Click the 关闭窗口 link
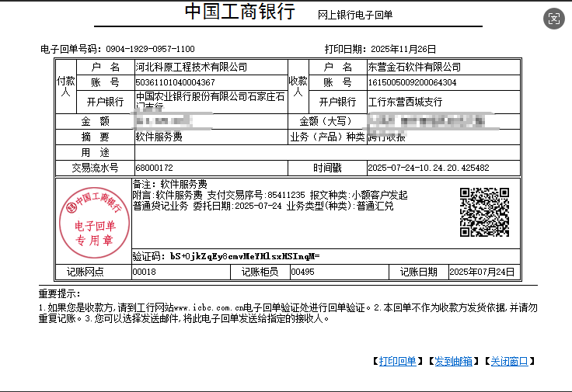572x392 pixels. click(x=509, y=361)
